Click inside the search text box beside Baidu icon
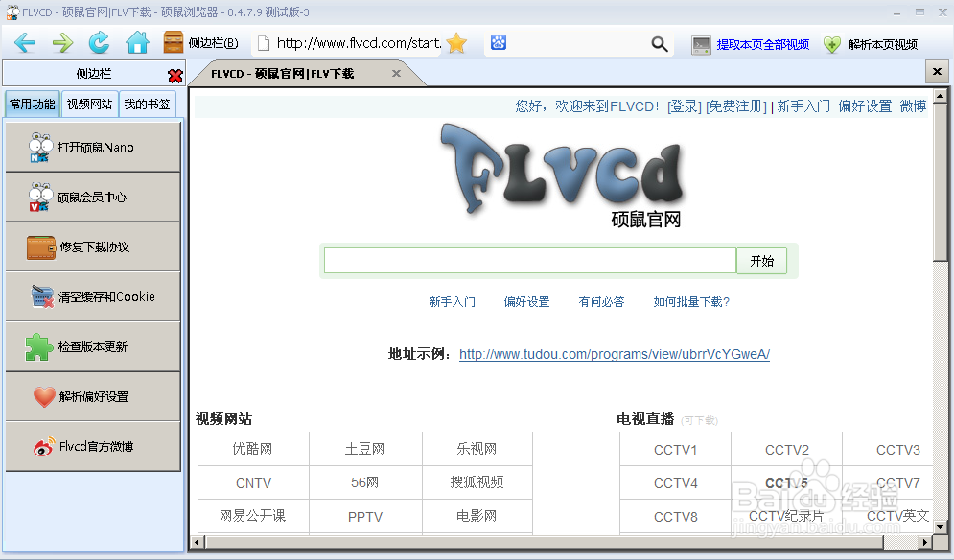Screen dimensions: 954x560 point(578,43)
